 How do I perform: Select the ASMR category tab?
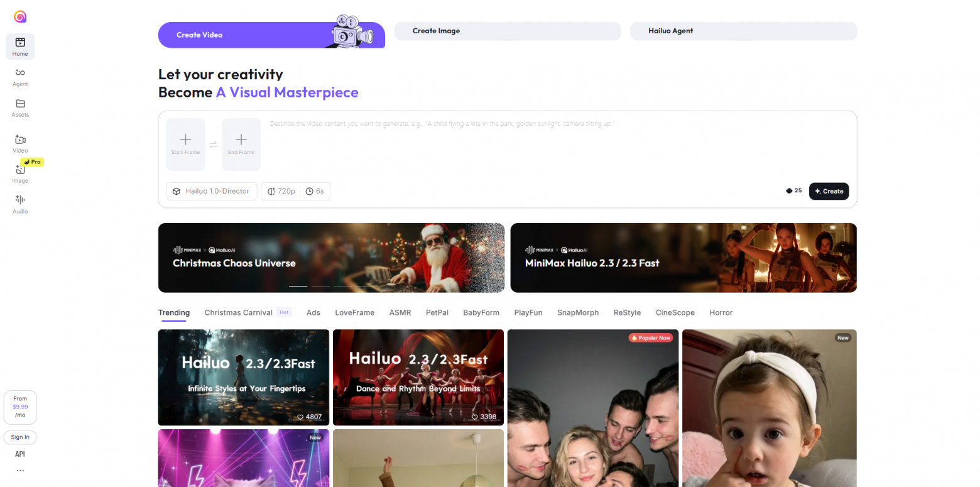pyautogui.click(x=400, y=312)
